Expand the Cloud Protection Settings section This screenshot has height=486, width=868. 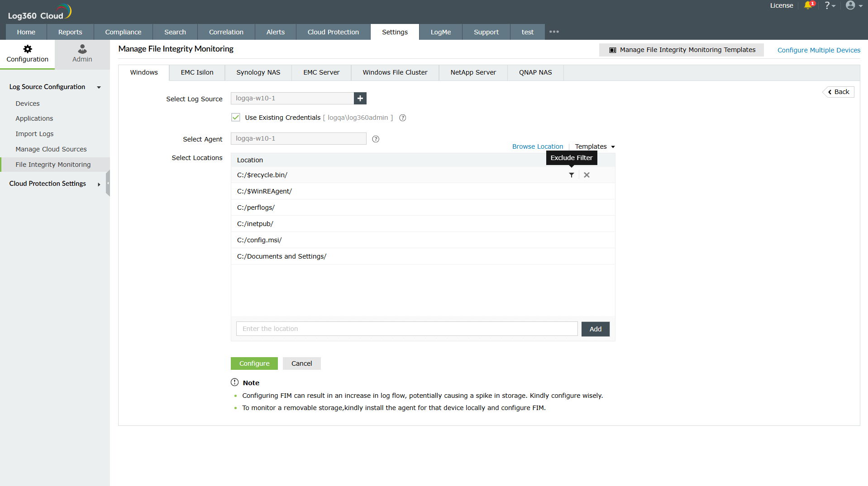pos(99,184)
